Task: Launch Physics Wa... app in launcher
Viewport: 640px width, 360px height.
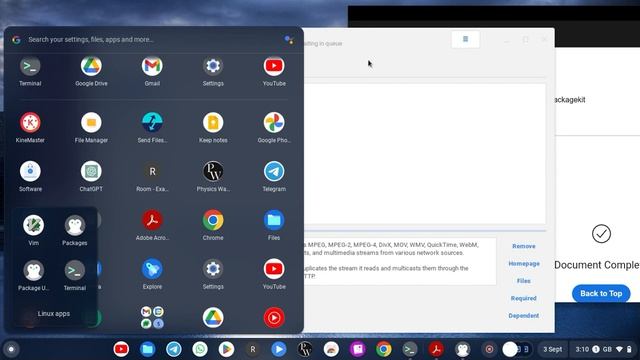Action: point(213,171)
